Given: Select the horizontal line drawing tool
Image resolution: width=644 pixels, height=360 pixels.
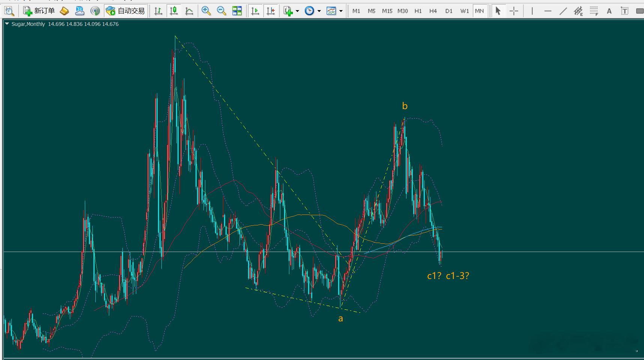Looking at the screenshot, I should (x=548, y=11).
